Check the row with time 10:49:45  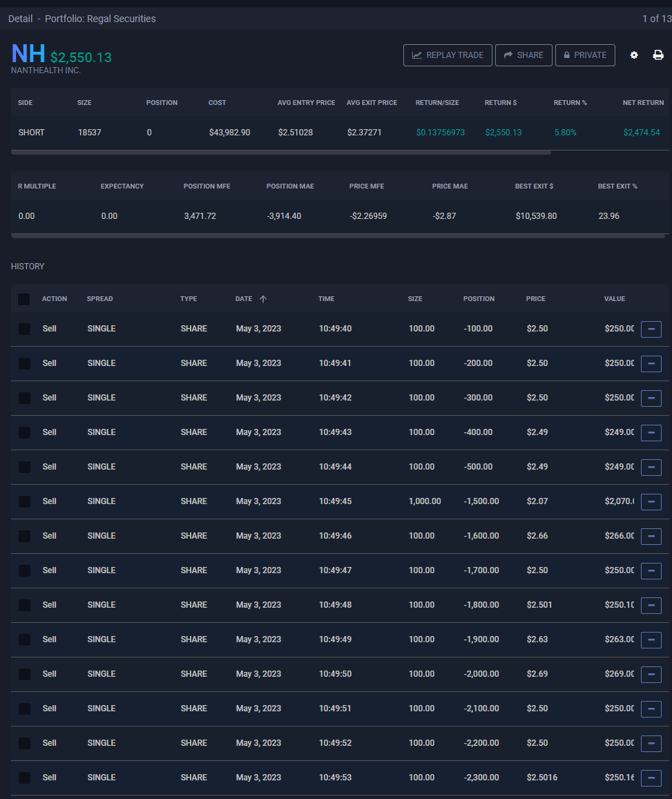tap(24, 501)
